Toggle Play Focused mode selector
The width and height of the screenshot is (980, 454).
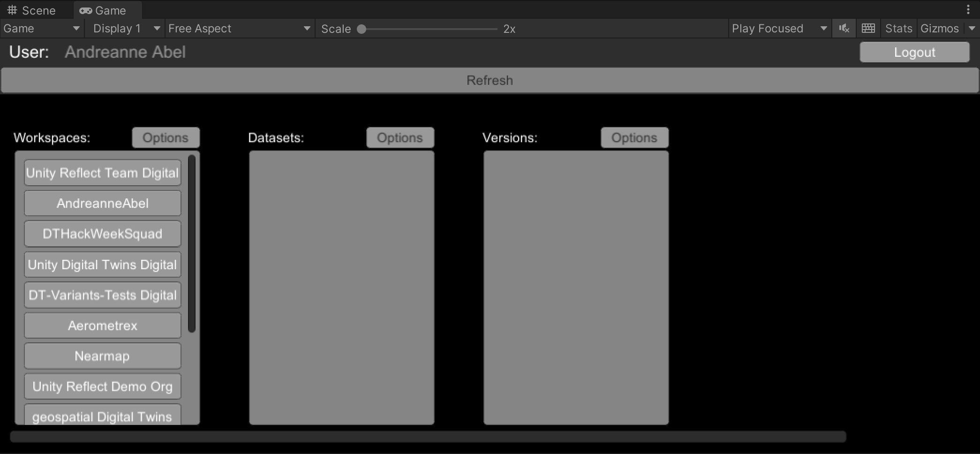tap(779, 28)
